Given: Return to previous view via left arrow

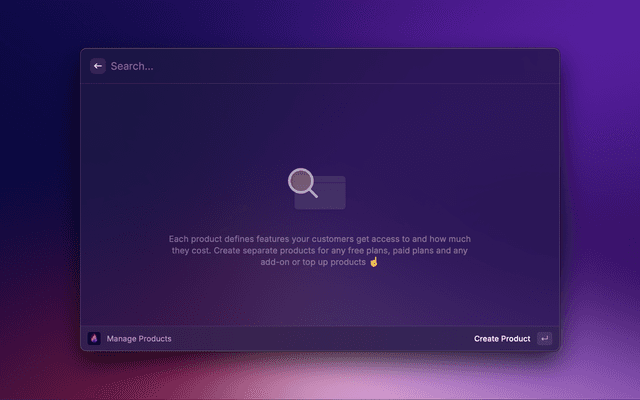Looking at the screenshot, I should coord(98,66).
